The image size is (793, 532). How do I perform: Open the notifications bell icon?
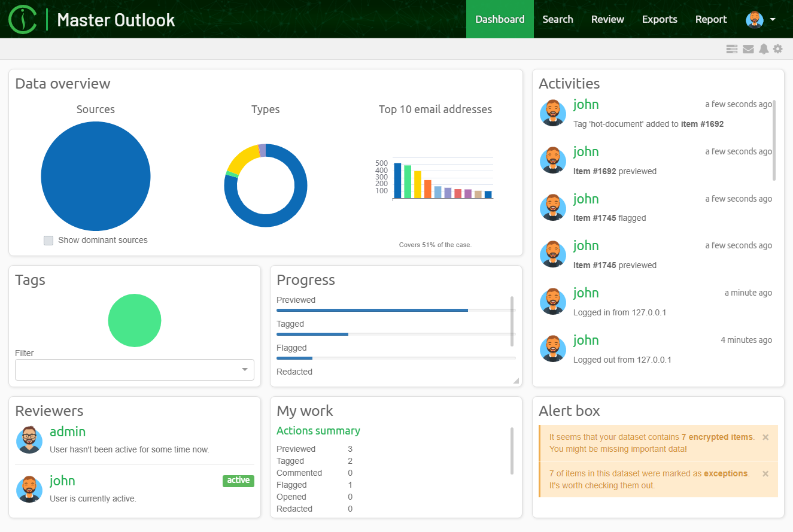(x=764, y=49)
